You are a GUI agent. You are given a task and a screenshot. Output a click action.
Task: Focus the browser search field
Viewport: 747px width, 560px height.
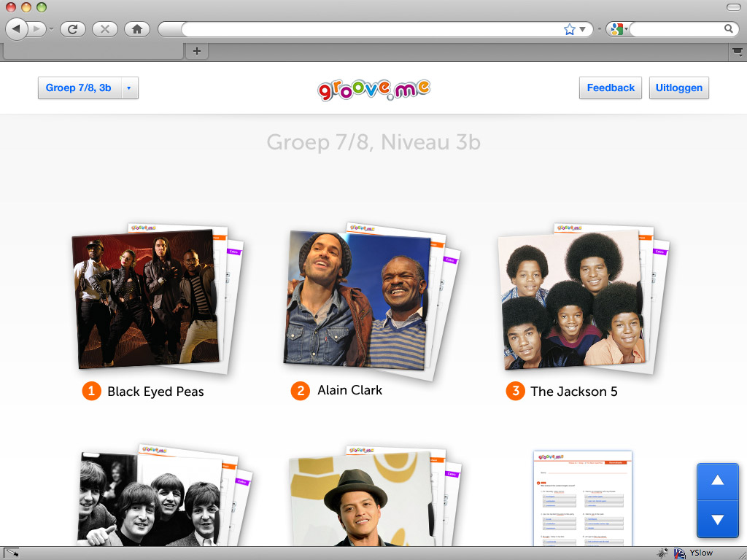(x=676, y=29)
